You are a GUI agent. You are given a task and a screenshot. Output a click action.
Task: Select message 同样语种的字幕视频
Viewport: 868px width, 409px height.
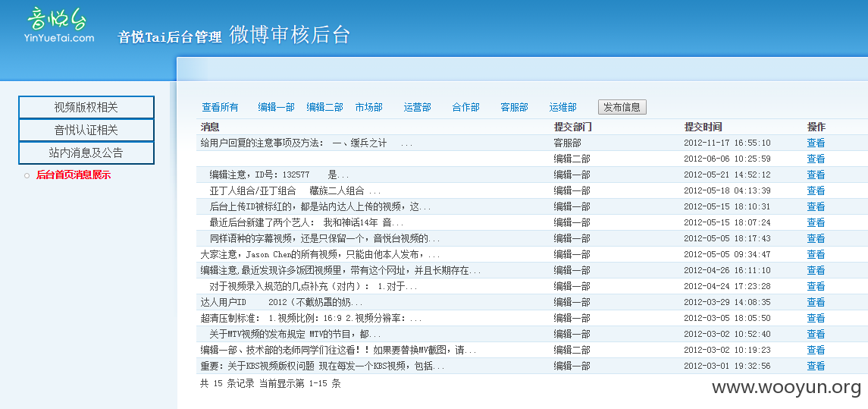coord(324,239)
